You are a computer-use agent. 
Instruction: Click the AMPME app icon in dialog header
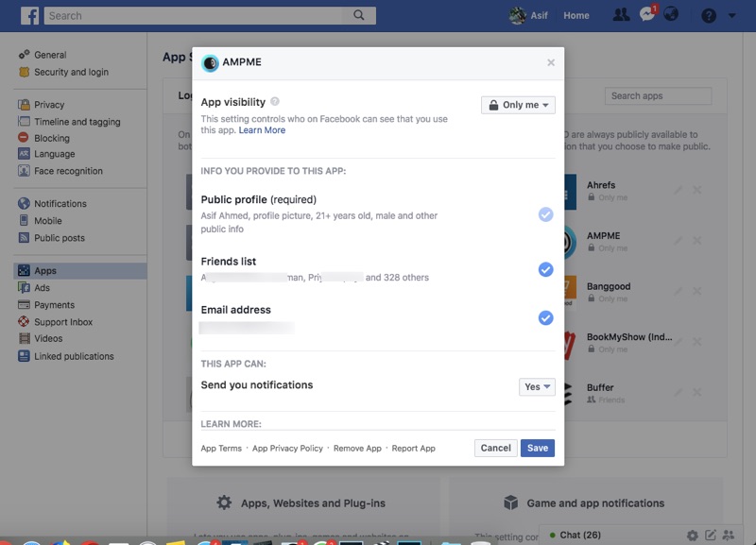pos(210,62)
